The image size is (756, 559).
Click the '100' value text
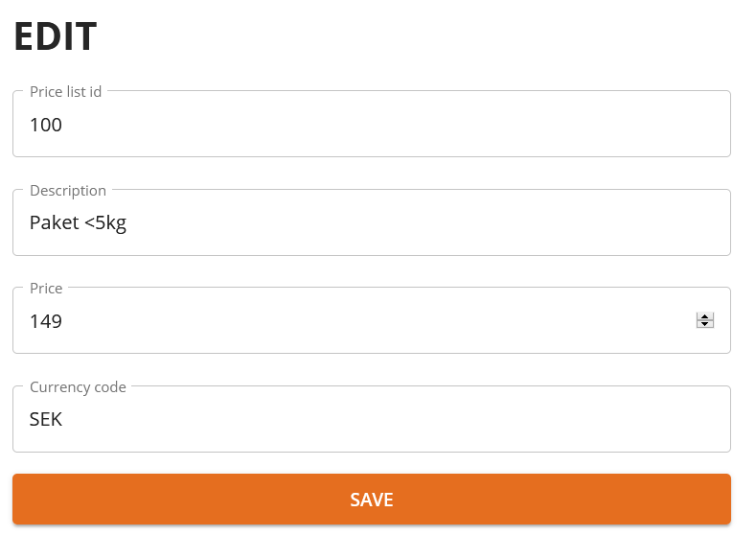(46, 125)
